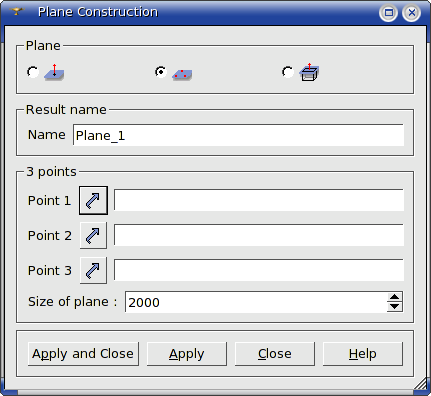This screenshot has height=396, width=431.
Task: Maximize the Plane Construction dialog
Action: (x=388, y=13)
